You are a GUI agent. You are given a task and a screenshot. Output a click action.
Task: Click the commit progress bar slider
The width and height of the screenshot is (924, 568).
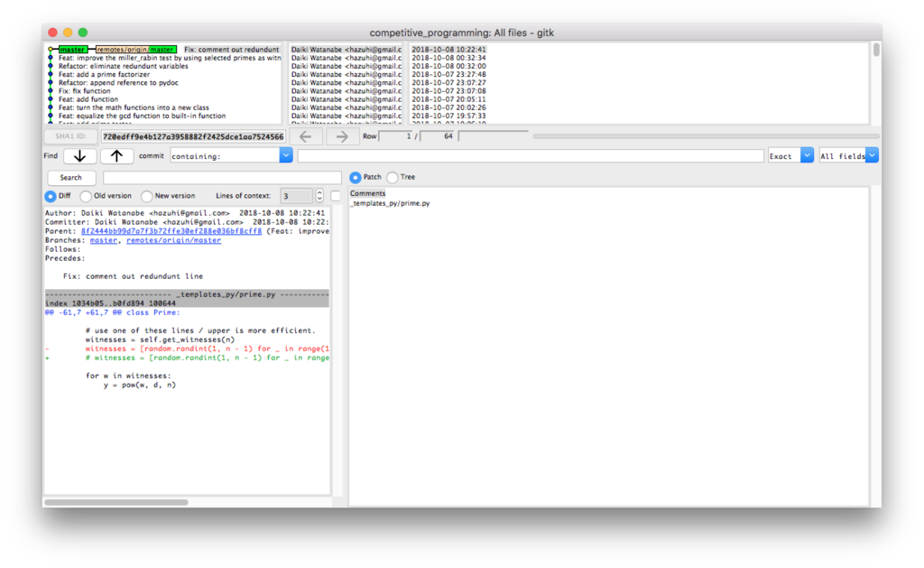coord(706,136)
